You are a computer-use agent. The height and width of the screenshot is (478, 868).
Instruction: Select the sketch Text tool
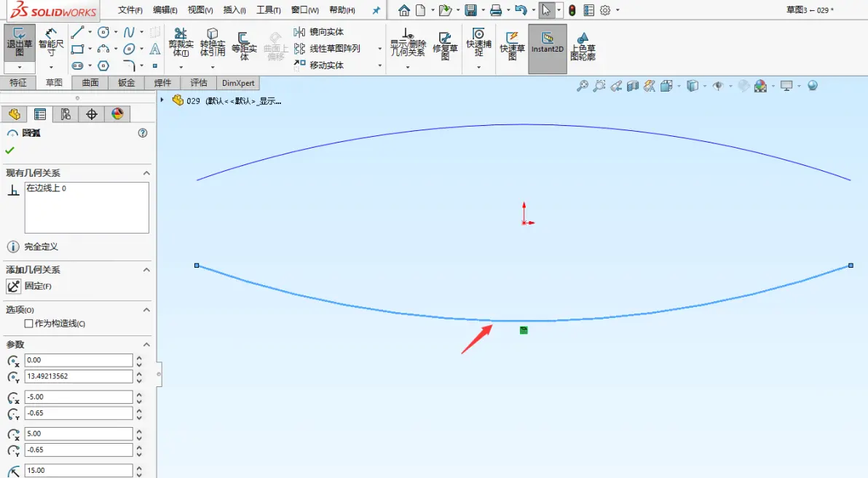[155, 49]
